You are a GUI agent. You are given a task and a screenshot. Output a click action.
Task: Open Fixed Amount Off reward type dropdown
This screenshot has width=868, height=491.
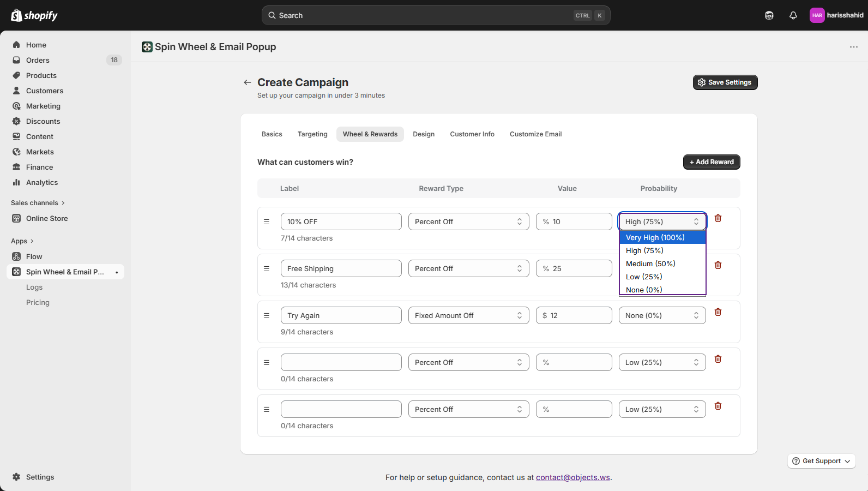[x=469, y=315]
